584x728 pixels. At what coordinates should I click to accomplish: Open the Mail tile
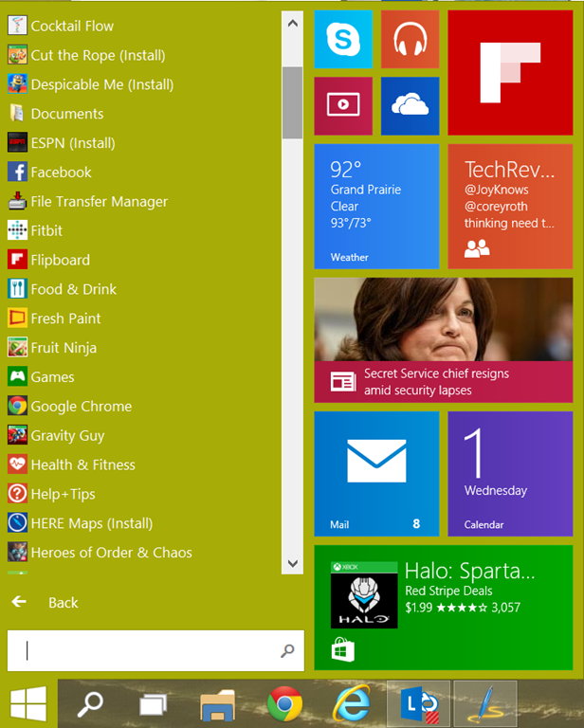click(376, 474)
